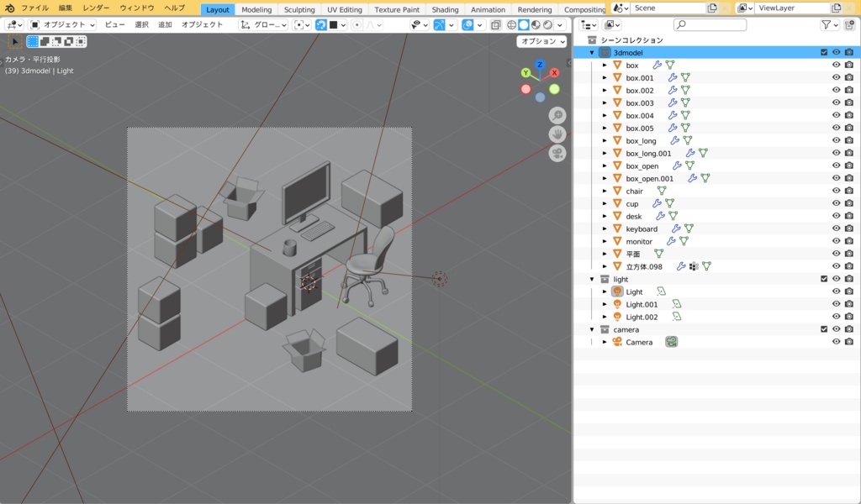This screenshot has width=861, height=504.
Task: Hide the chair object in the outliner
Action: tap(836, 190)
